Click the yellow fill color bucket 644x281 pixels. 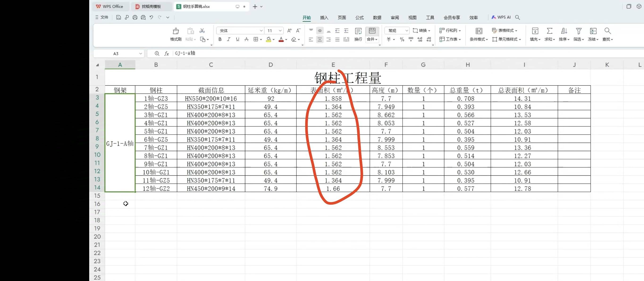click(x=269, y=39)
